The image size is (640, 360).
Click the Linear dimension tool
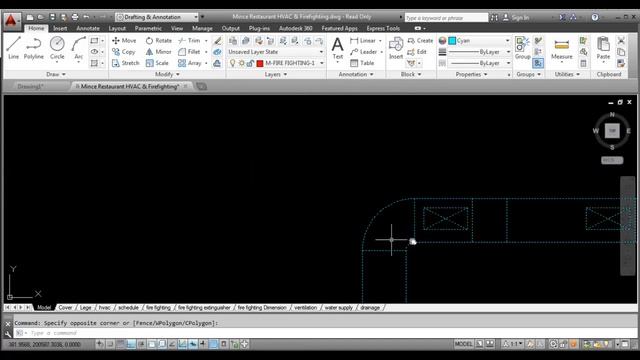[x=363, y=40]
